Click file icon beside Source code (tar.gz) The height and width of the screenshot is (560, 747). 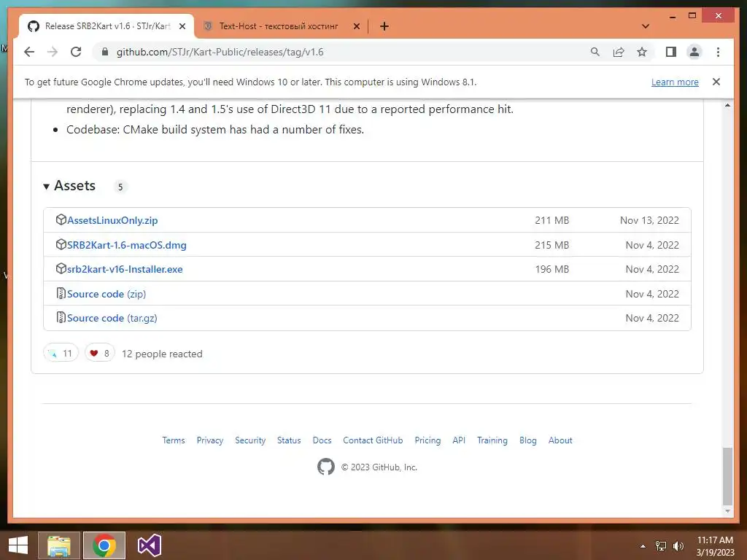[61, 317]
